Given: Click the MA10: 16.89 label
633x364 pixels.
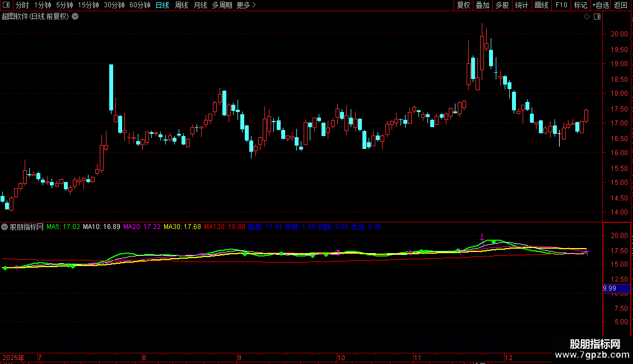Looking at the screenshot, I should click(x=102, y=227).
